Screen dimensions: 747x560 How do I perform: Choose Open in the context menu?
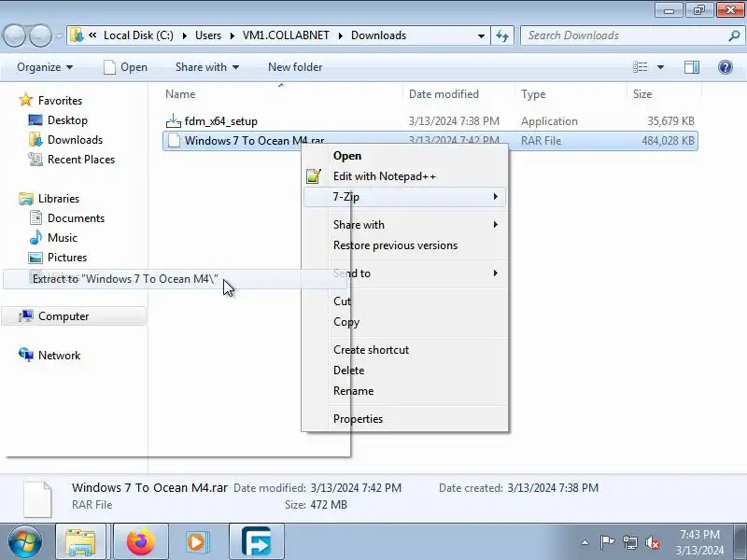click(x=404, y=156)
